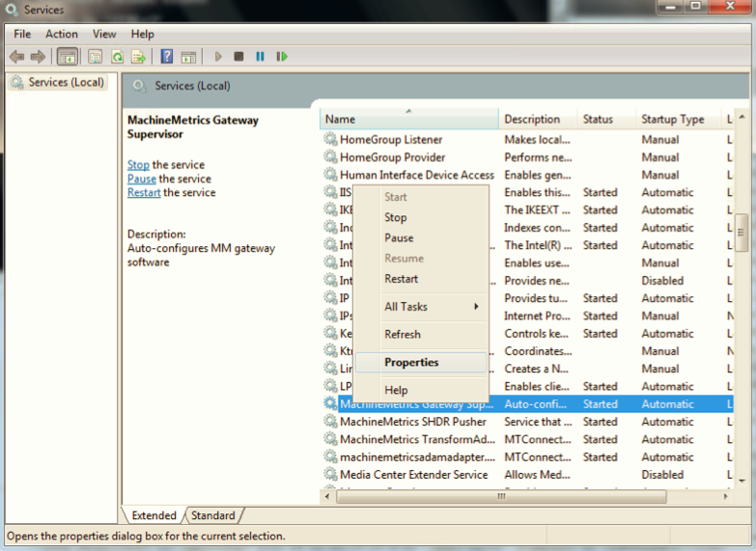Viewport: 756px width, 551px height.
Task: Select the HomeGroup Listener service row
Action: coord(527,139)
